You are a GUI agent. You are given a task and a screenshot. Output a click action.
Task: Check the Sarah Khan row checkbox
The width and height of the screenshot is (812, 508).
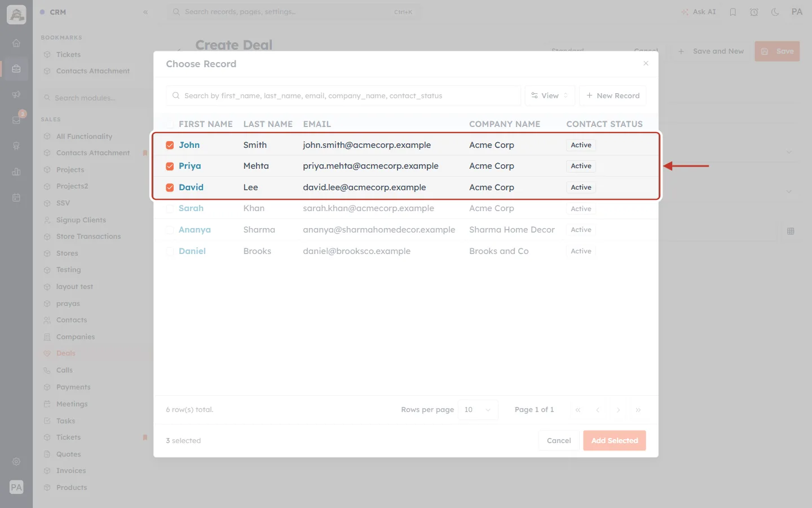(170, 208)
